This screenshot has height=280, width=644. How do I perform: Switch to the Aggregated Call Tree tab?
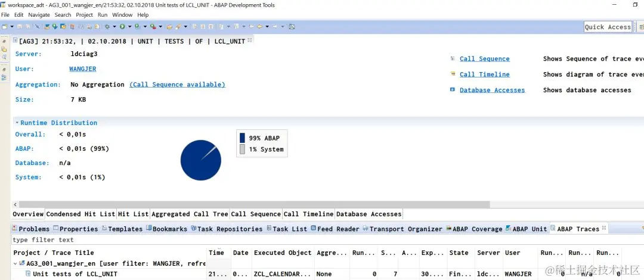click(x=190, y=214)
